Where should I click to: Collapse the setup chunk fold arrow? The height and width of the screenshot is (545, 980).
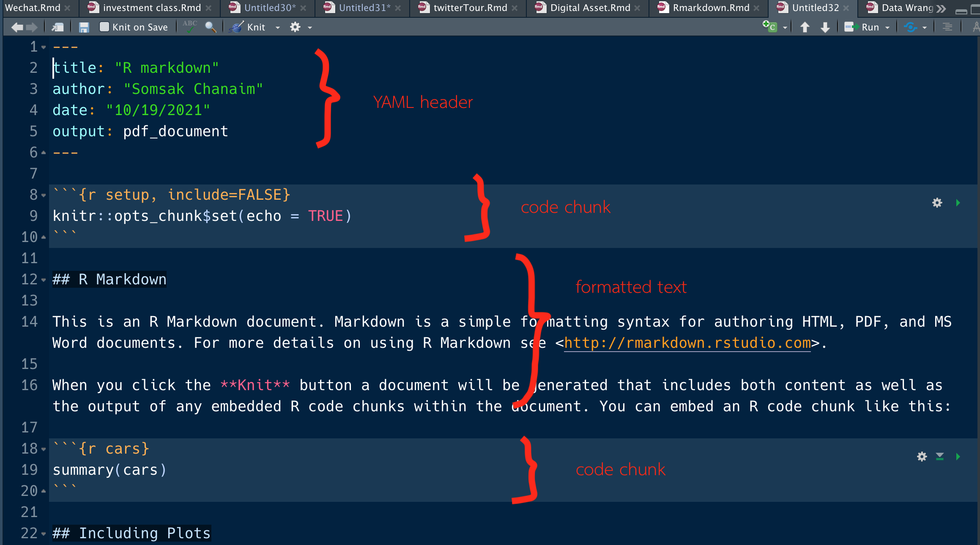point(44,195)
